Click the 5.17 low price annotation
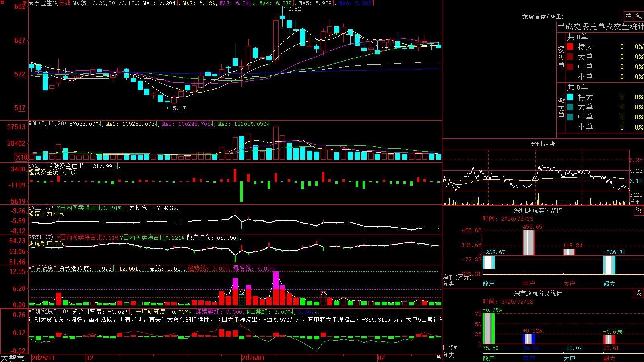Viewport: 644px width, 362px height. [x=179, y=108]
